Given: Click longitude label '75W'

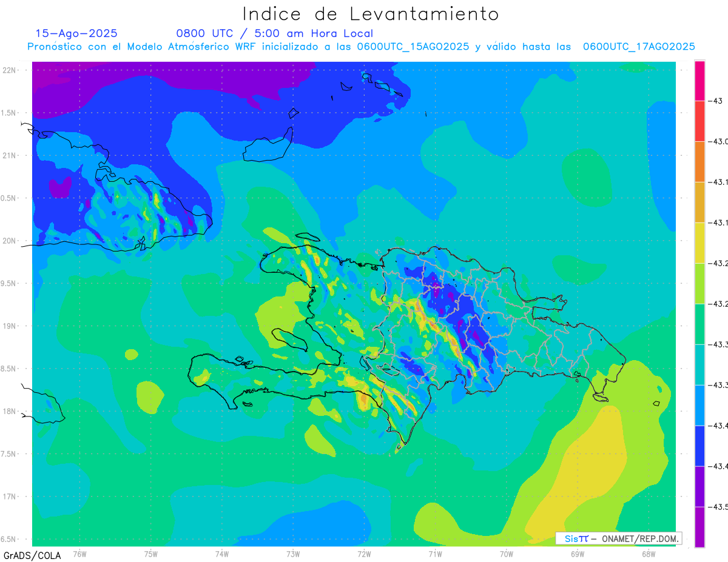Looking at the screenshot, I should (151, 554).
